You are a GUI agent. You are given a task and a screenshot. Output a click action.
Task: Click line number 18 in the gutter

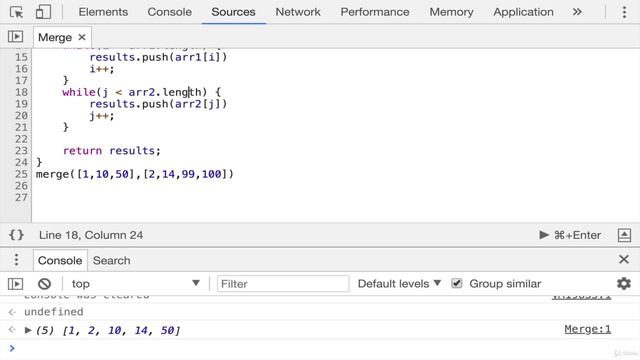coord(21,92)
